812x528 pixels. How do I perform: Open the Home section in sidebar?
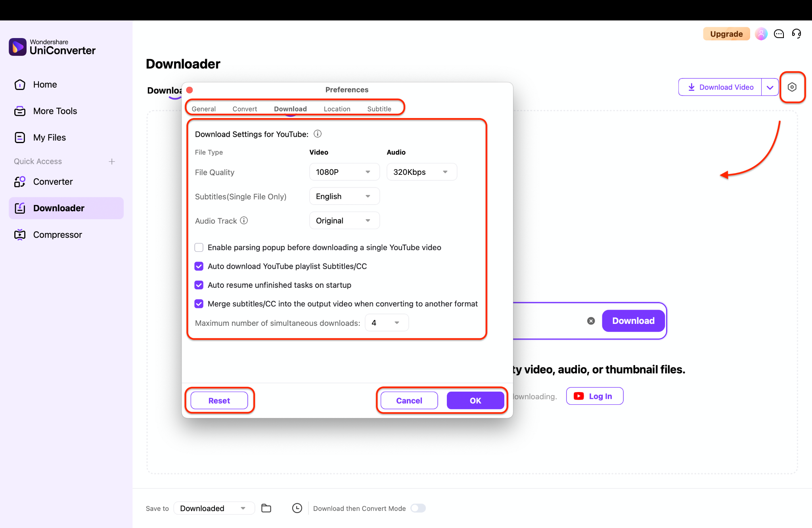click(44, 84)
